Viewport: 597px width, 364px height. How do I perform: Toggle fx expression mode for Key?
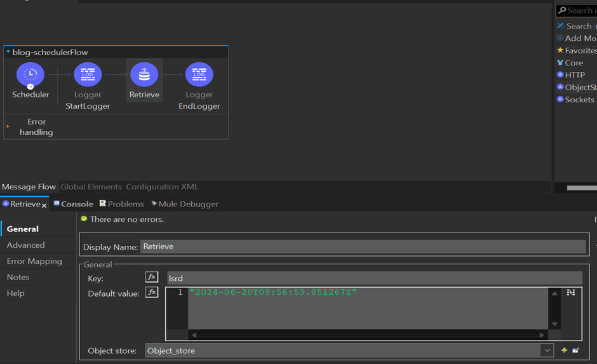pos(151,277)
